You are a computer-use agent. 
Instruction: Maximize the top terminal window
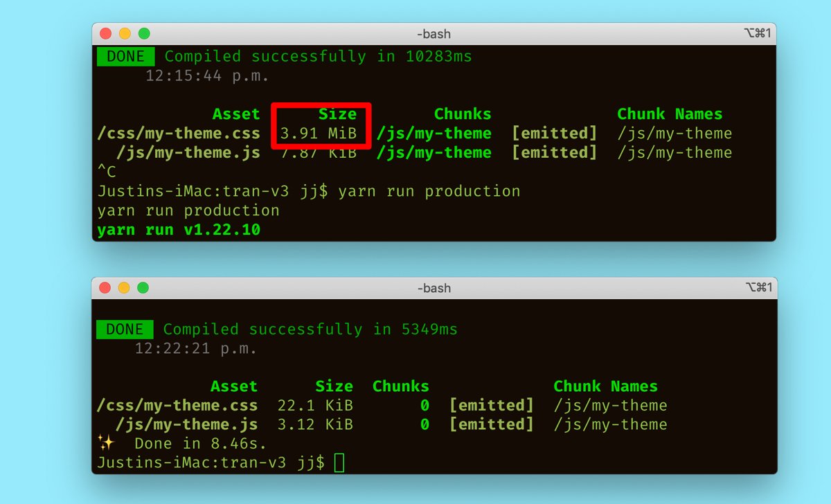pyautogui.click(x=144, y=33)
